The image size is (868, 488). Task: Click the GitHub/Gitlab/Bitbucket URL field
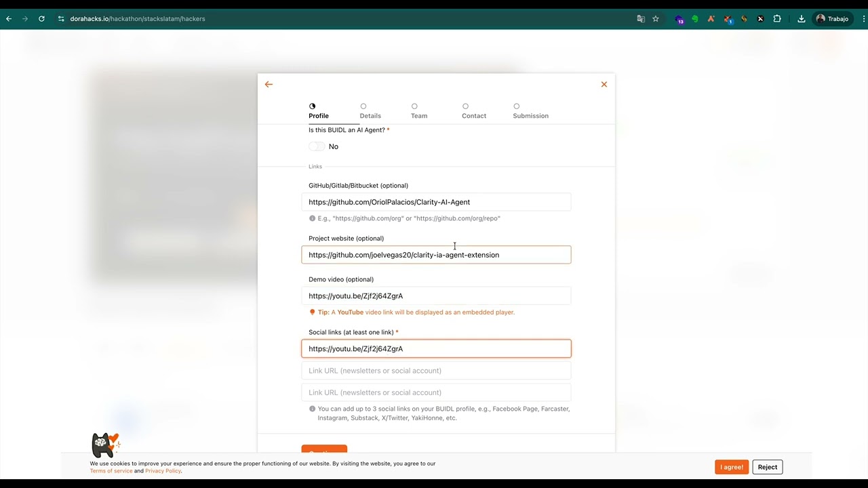pyautogui.click(x=436, y=202)
